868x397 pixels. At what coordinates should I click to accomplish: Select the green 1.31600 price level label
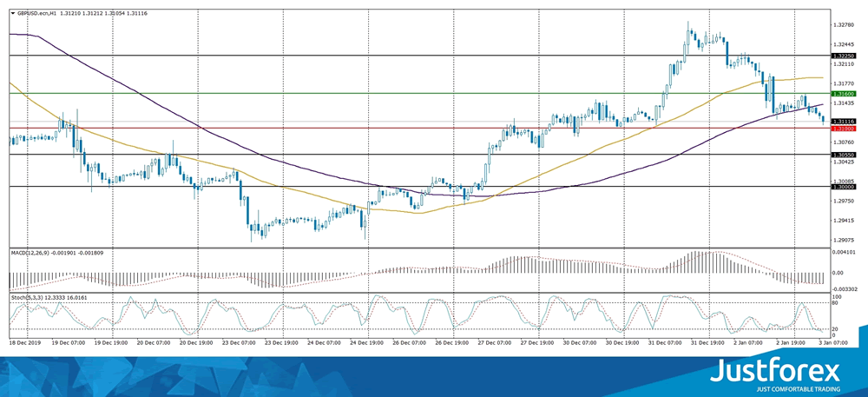845,94
